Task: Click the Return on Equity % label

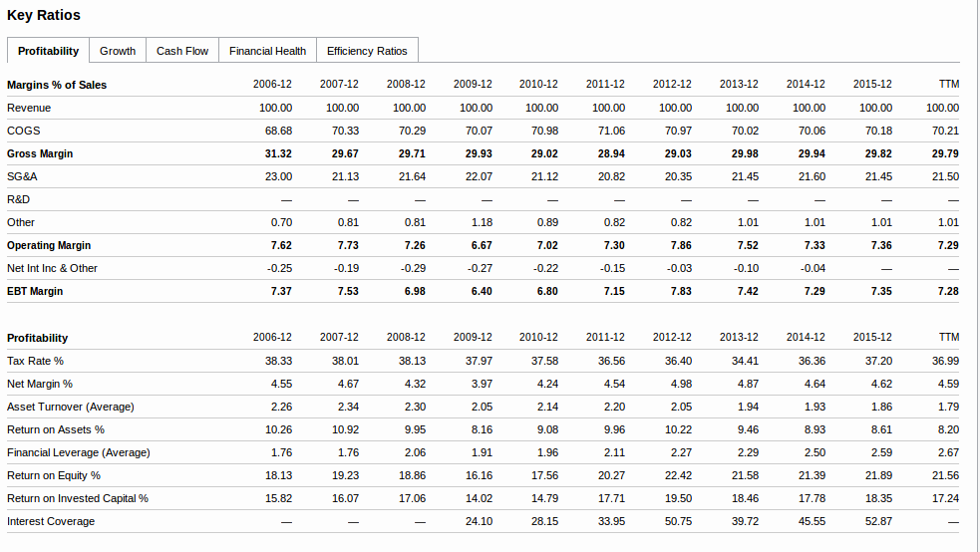Action: [x=54, y=475]
